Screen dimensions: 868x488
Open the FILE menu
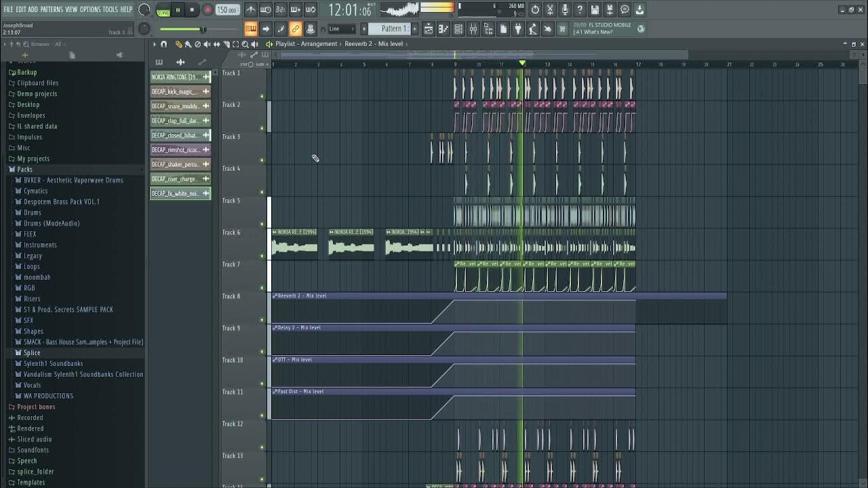coord(8,9)
